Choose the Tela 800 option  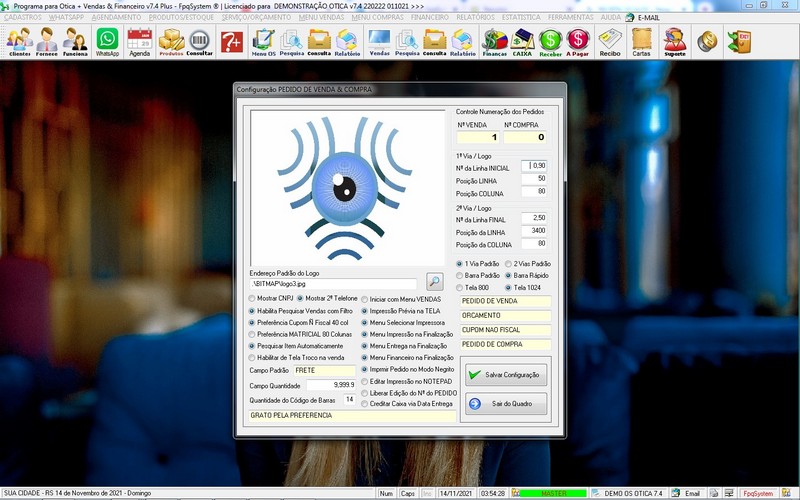click(x=460, y=287)
